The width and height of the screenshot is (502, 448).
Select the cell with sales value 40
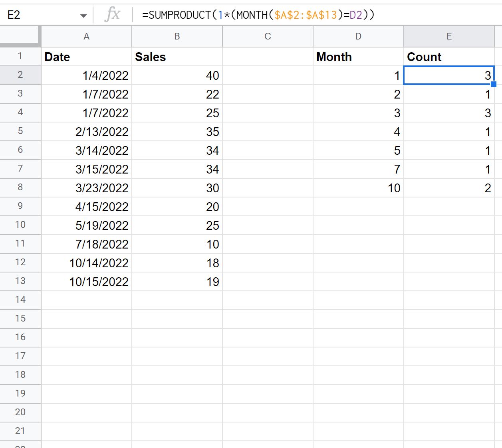pos(177,75)
